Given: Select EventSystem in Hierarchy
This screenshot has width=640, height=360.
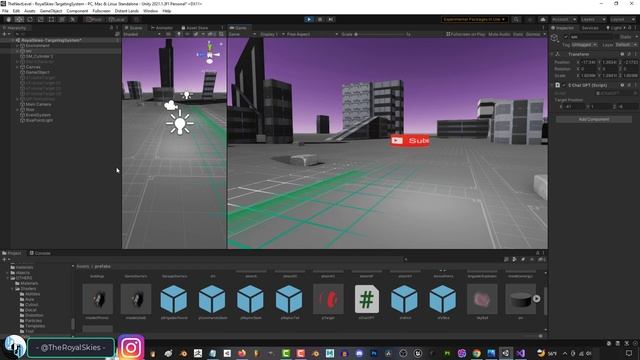Looking at the screenshot, I should (38, 115).
